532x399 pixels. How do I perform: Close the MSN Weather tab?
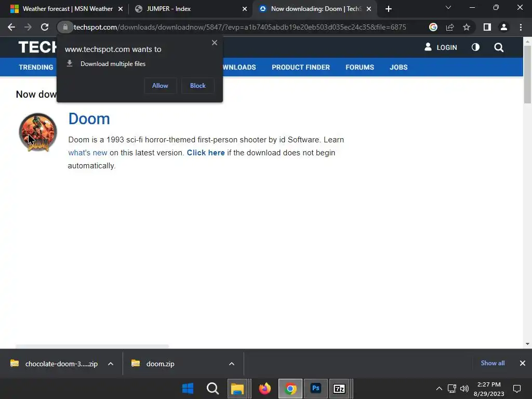[121, 9]
